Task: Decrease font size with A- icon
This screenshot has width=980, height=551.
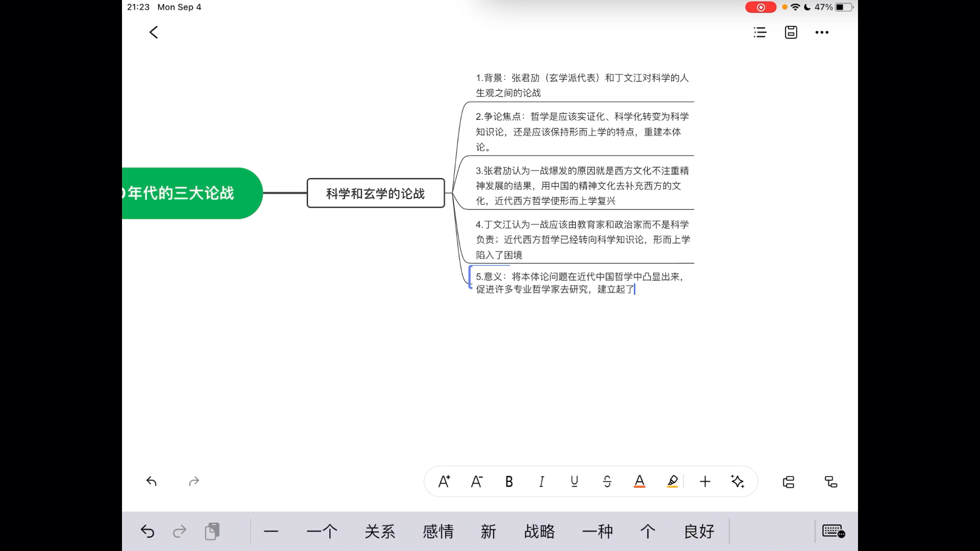Action: 476,481
